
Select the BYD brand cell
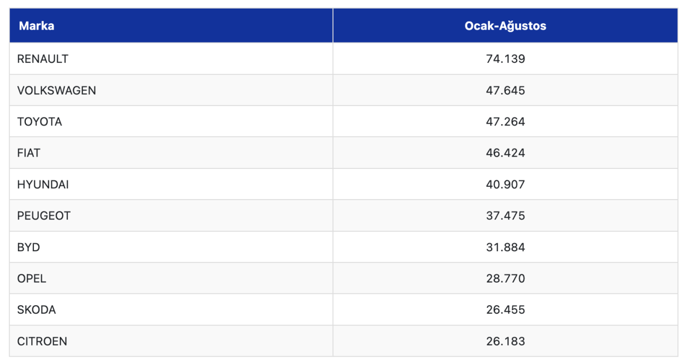(171, 247)
